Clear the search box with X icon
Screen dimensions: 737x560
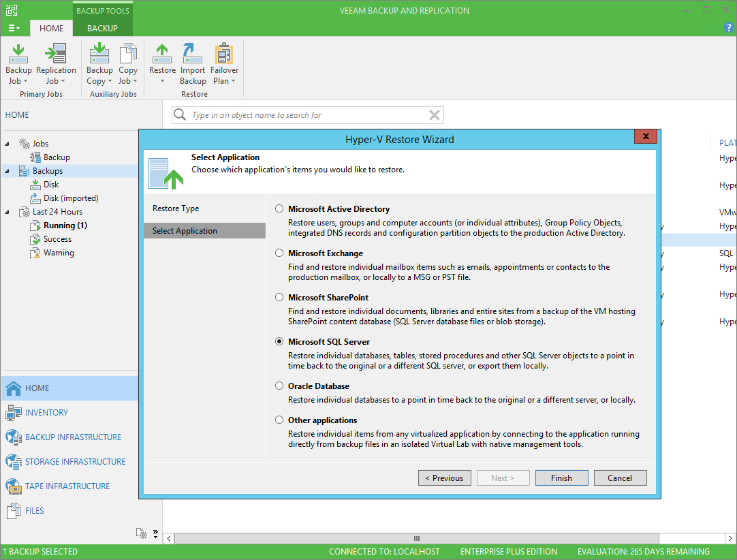pyautogui.click(x=435, y=114)
